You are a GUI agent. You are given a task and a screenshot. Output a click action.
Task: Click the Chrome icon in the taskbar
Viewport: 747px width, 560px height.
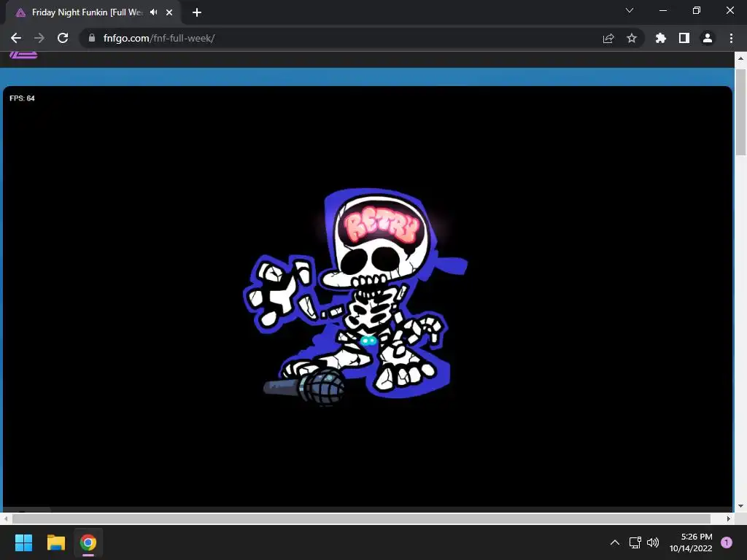[x=88, y=542]
